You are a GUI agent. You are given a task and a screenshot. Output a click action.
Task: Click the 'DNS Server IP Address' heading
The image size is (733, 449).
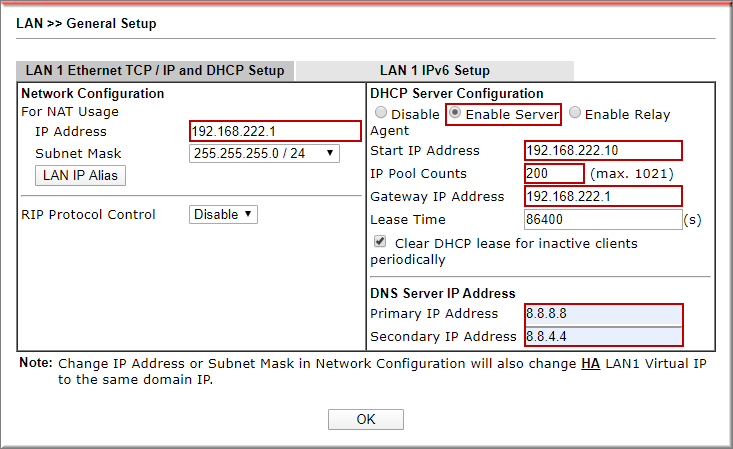pyautogui.click(x=443, y=293)
